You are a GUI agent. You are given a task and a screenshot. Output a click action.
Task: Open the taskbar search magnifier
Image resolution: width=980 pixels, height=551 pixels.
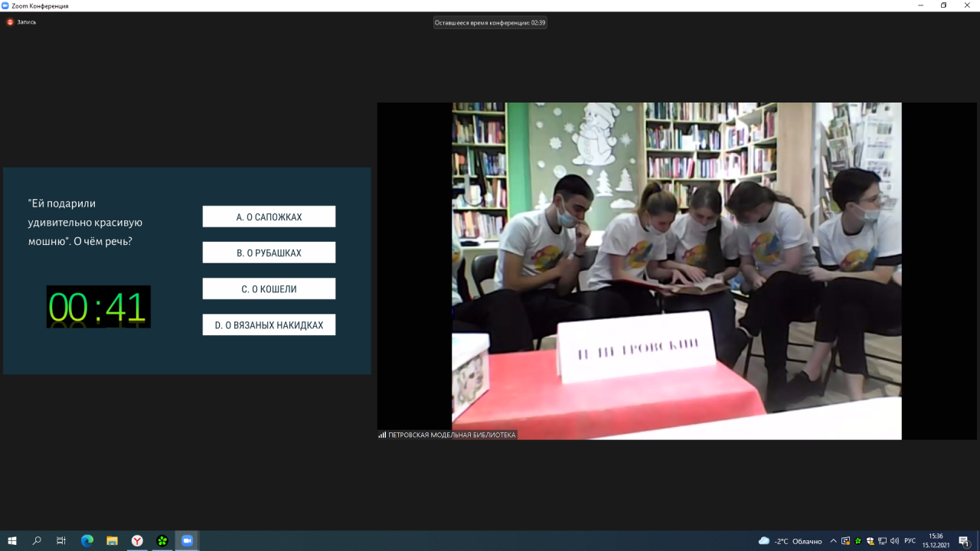37,540
